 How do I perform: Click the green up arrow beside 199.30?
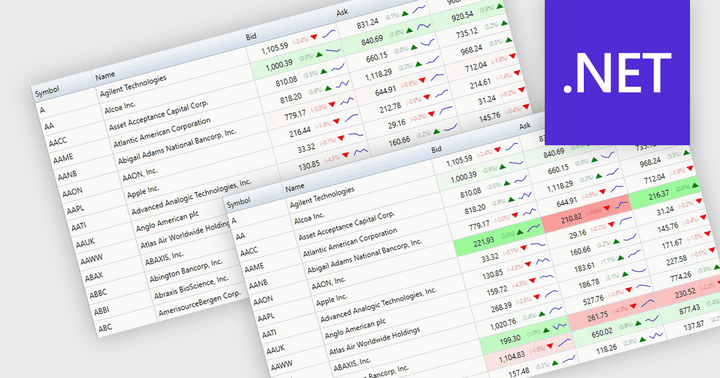tap(546, 330)
